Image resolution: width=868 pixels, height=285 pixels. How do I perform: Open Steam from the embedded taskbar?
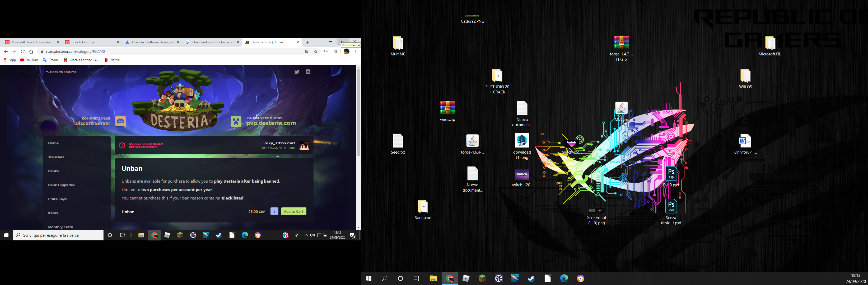coord(219,235)
